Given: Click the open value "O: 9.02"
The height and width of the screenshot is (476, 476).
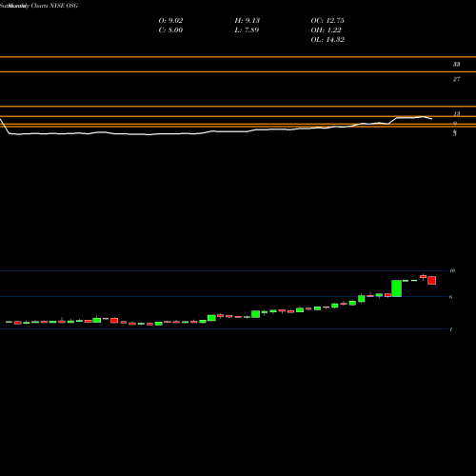Looking at the screenshot, I should [x=170, y=21].
